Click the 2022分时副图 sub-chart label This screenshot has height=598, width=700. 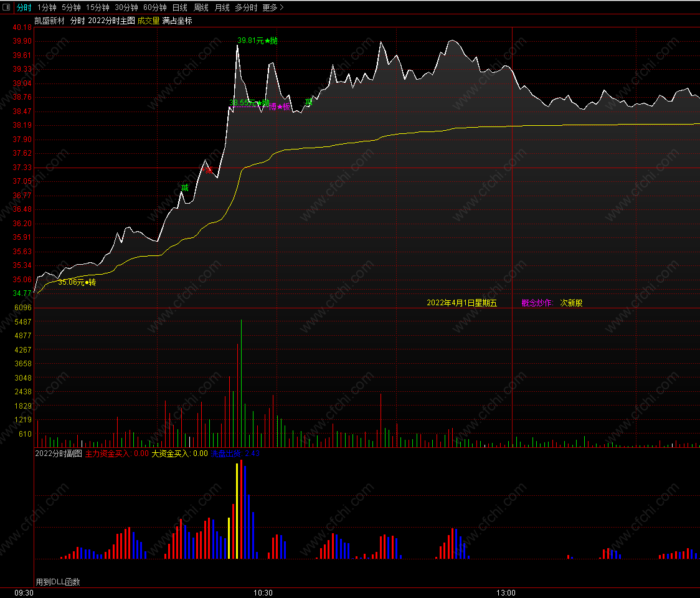point(59,453)
